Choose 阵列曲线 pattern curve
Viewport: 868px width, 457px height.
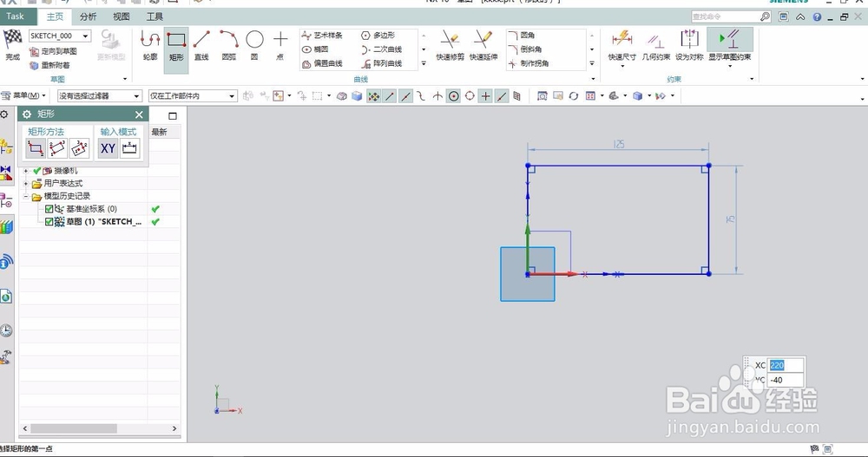click(381, 63)
